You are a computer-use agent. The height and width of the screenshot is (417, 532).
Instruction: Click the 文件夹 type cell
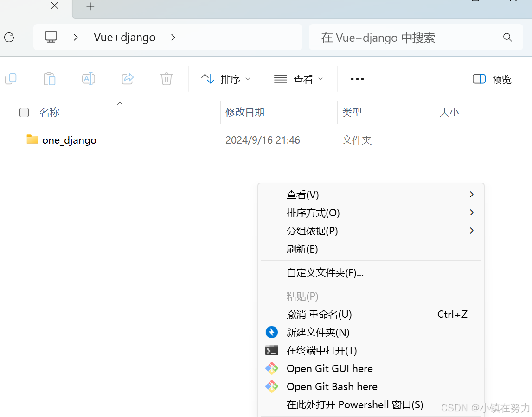click(x=357, y=140)
